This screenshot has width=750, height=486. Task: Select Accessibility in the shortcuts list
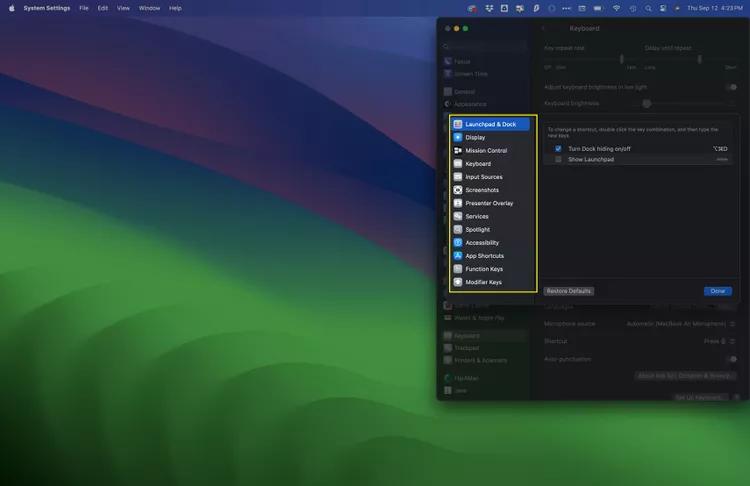490,243
